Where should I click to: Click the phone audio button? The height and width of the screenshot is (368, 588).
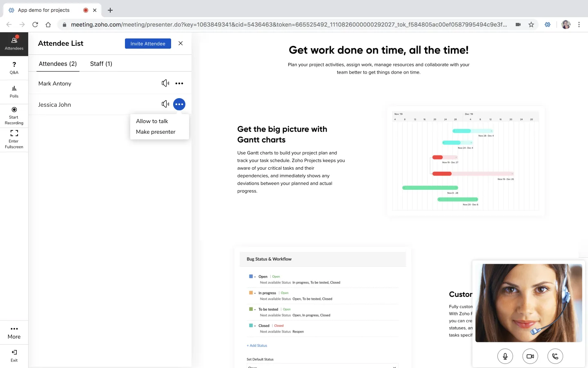pos(555,356)
